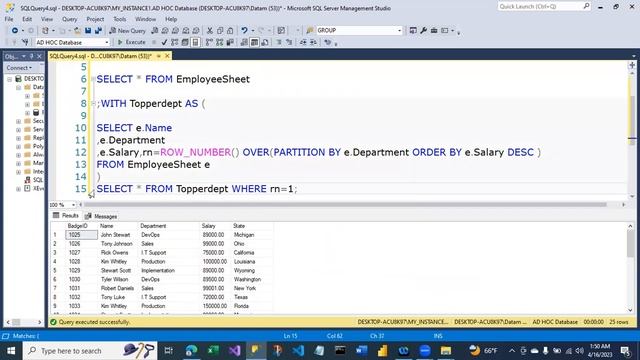The image size is (640, 360).
Task: Click the Windows search box on the taskbar
Action: click(90, 351)
